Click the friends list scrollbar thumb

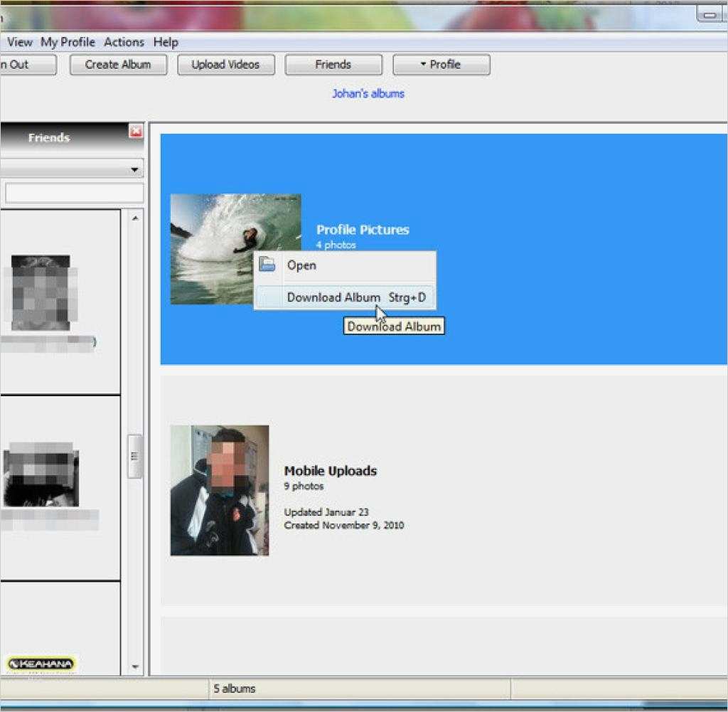pyautogui.click(x=134, y=457)
